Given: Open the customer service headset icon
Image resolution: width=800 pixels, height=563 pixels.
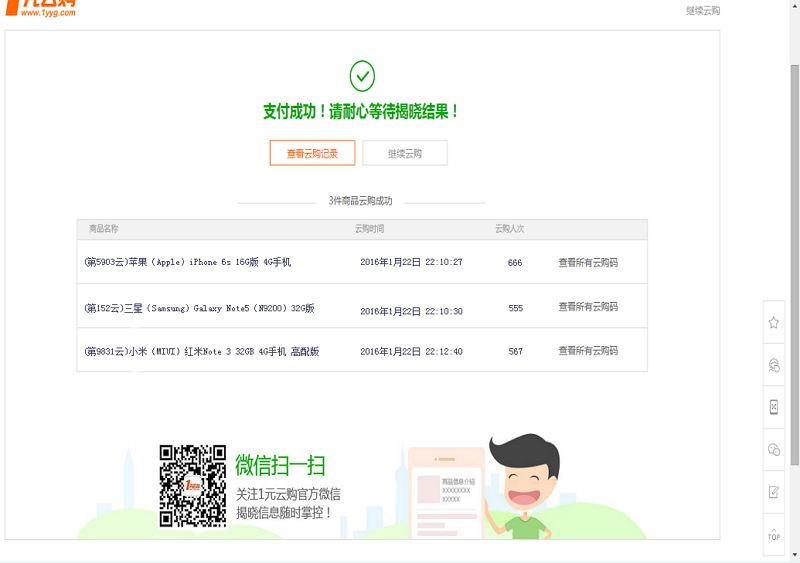Looking at the screenshot, I should [773, 365].
